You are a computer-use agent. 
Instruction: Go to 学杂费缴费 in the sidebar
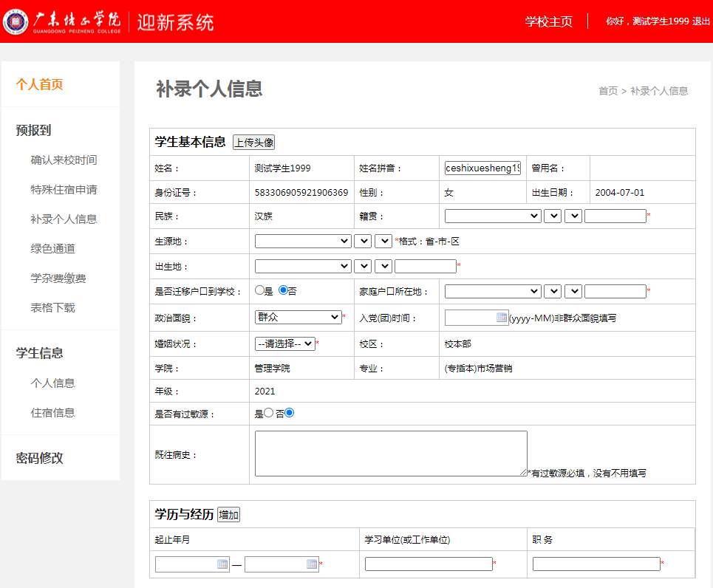tap(58, 278)
